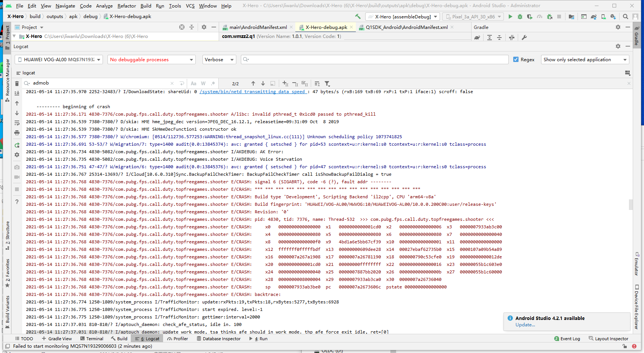The width and height of the screenshot is (644, 353).
Task: Open HUAWEI VOG-AL00 device dropdown
Action: click(59, 59)
